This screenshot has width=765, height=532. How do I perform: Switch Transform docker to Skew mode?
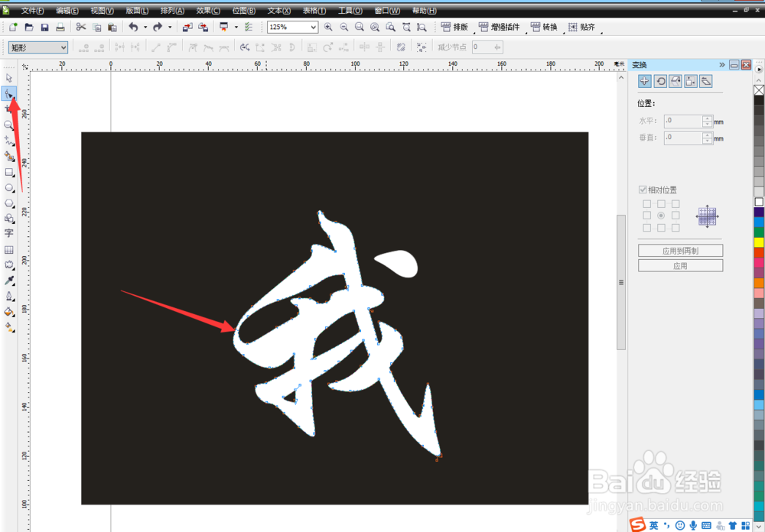(705, 82)
